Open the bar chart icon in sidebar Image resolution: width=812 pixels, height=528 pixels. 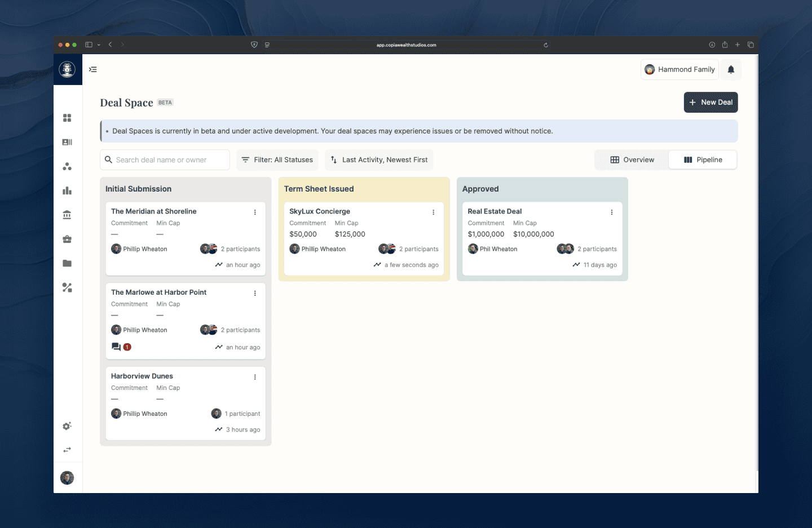click(x=67, y=190)
